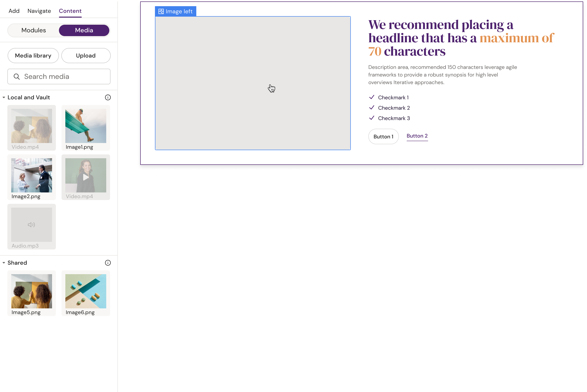This screenshot has height=392, width=587.
Task: Switch to the Modules view toggle
Action: (34, 30)
